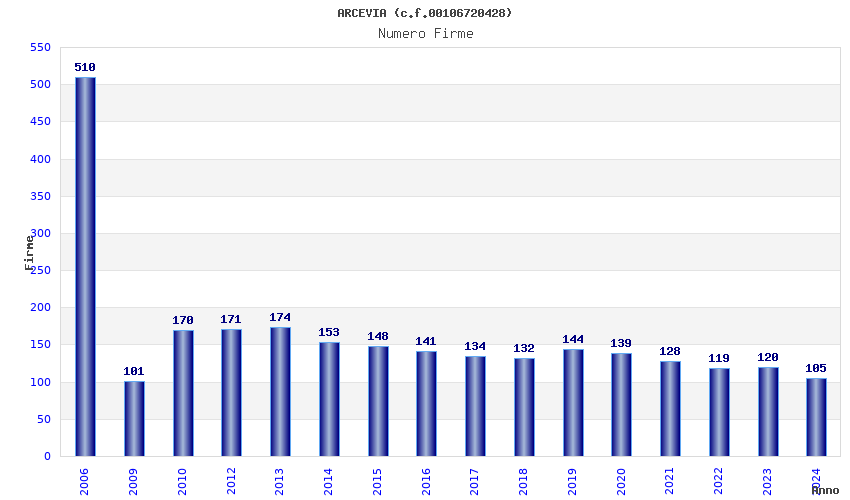Click the x-axis year label 2006
The height and width of the screenshot is (500, 850).
85,482
